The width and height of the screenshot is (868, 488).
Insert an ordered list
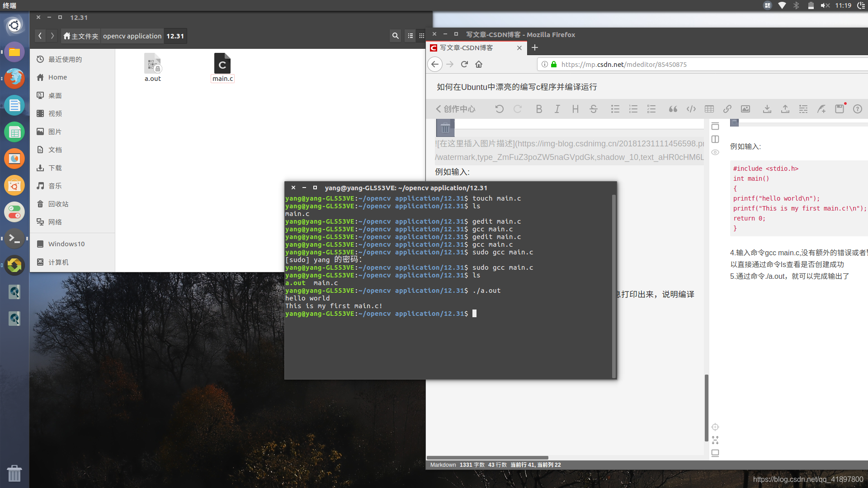point(633,109)
